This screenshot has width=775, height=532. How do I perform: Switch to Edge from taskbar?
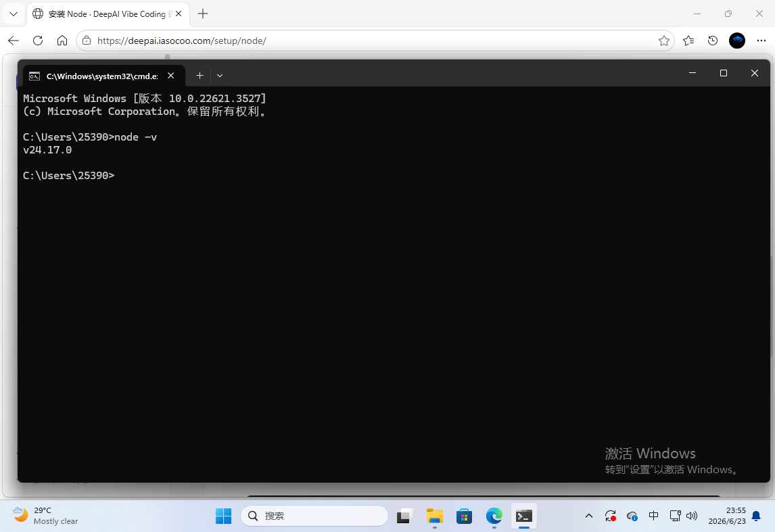coord(494,516)
